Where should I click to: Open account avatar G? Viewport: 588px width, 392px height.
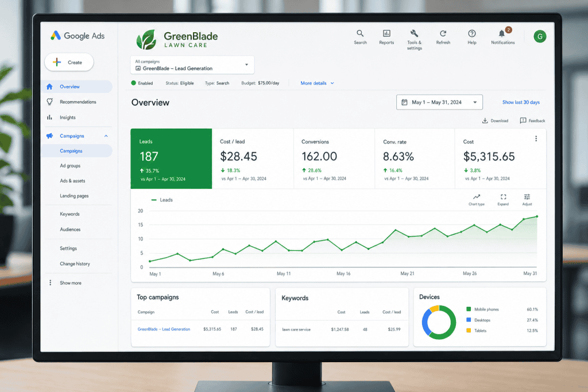coord(540,36)
